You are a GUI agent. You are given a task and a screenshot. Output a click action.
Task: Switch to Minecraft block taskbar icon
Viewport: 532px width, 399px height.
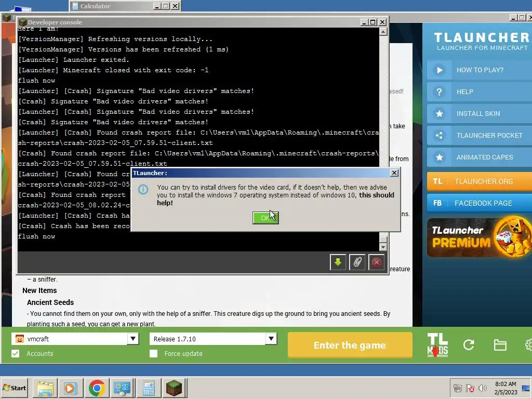(x=174, y=388)
